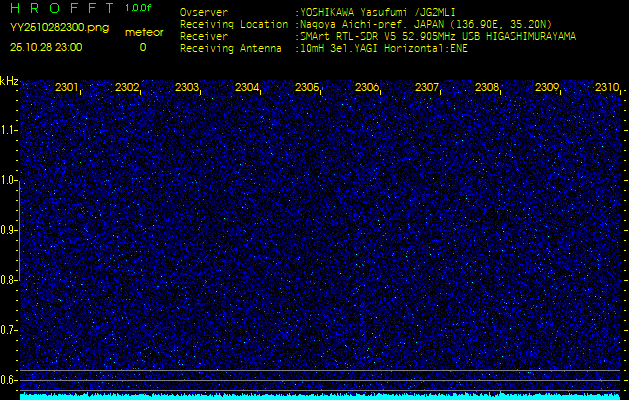Click the 0.6 frequency axis label
Screen dimensions: 629x400
[9, 379]
